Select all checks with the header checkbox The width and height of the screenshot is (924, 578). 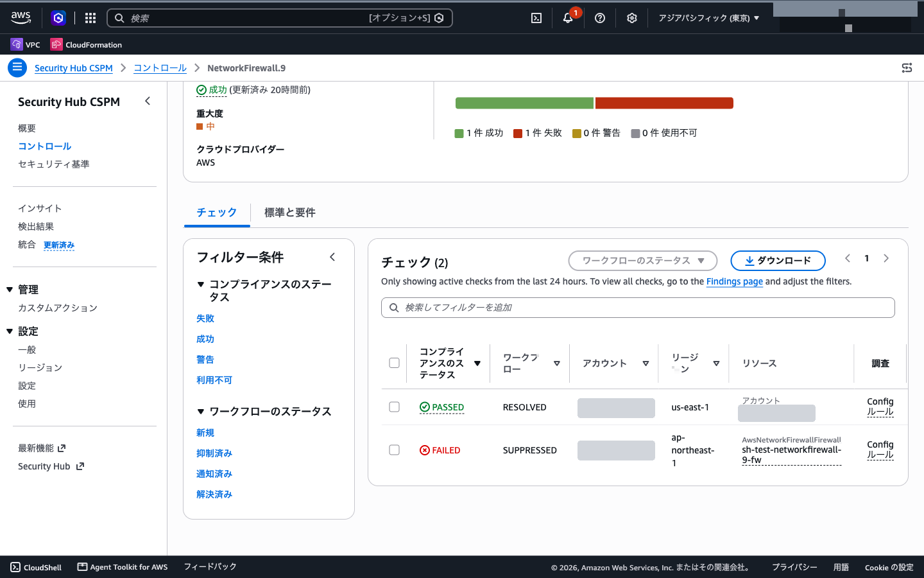tap(395, 363)
